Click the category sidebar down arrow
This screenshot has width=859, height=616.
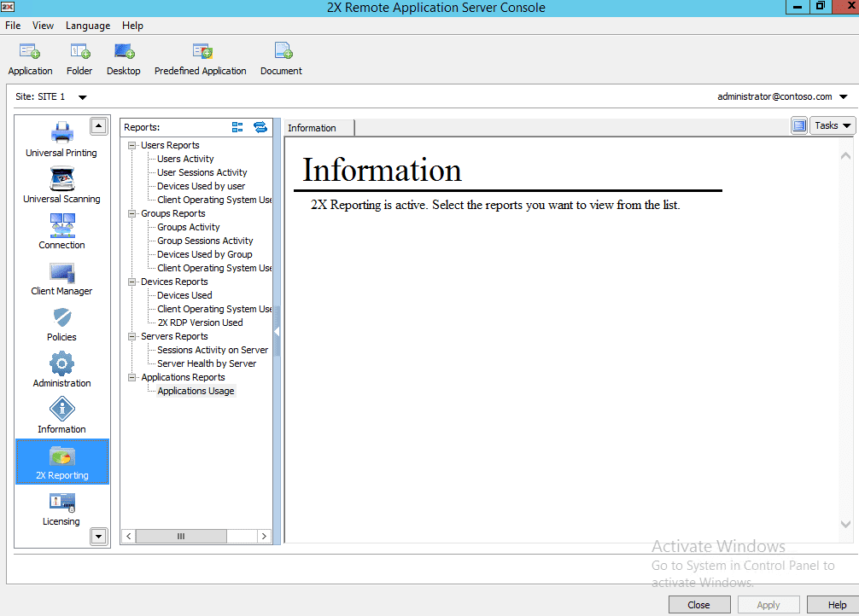pyautogui.click(x=98, y=536)
